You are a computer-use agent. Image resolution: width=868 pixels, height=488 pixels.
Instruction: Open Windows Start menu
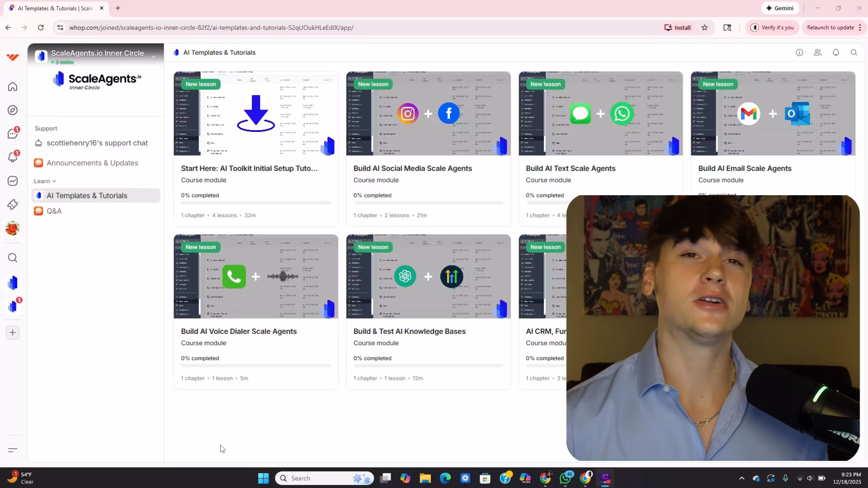point(263,478)
